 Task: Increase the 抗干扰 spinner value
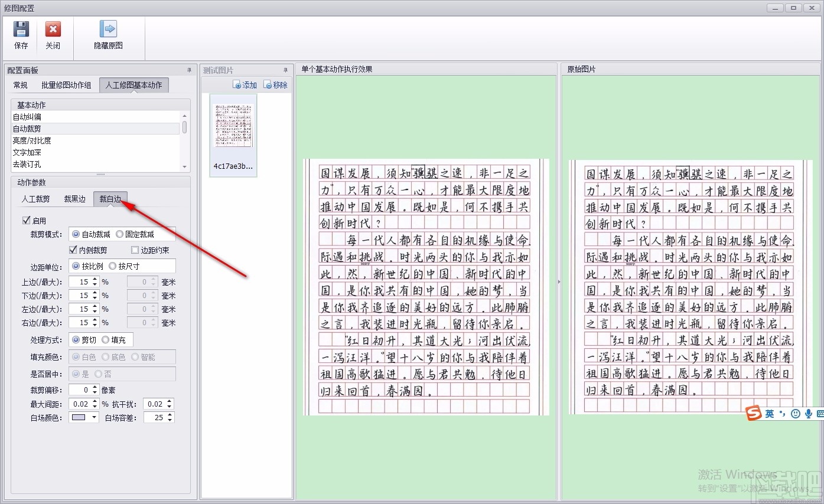[x=170, y=401]
